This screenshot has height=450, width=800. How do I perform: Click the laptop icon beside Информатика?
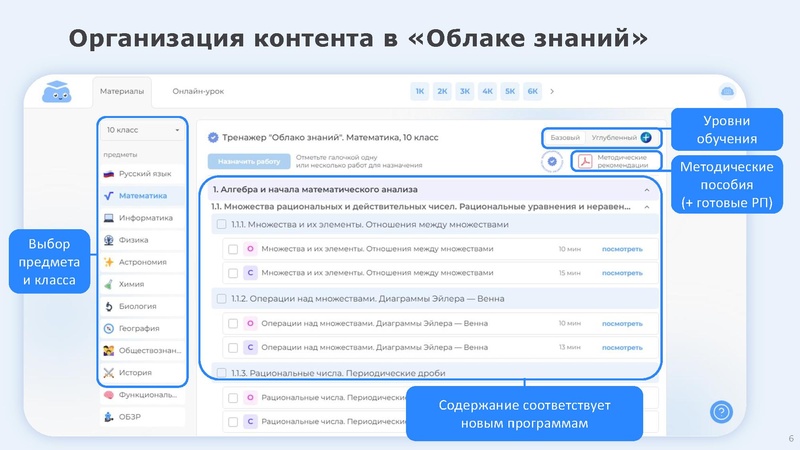(109, 218)
